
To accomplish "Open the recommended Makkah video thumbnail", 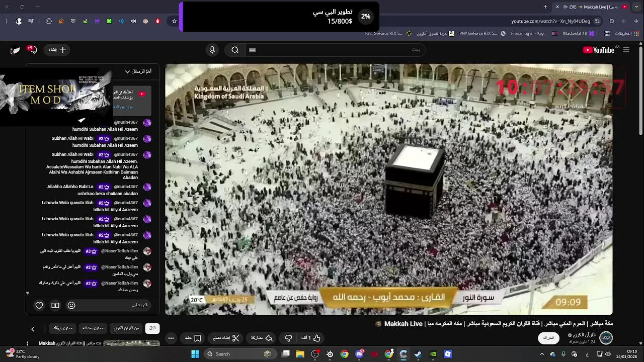I will (132, 343).
